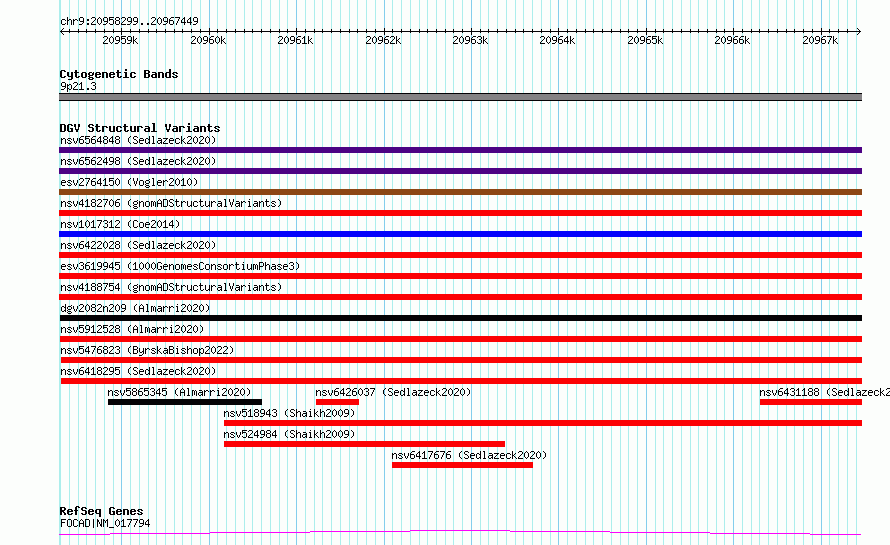890x545 pixels.
Task: Click the dgv2082n209 (Almarri2020) label
Action: click(x=135, y=308)
